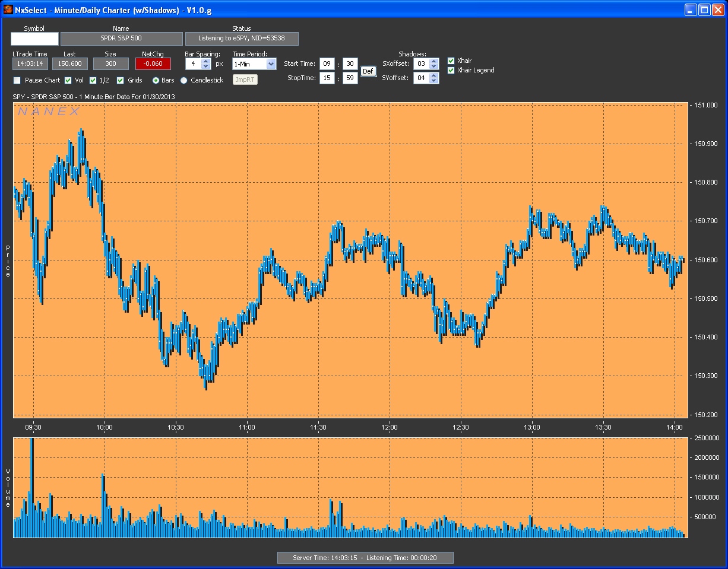
Task: Click the 2000000 volume axis label
Action: coord(706,458)
